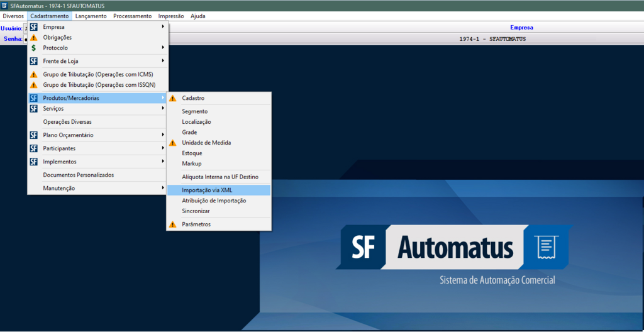Open the Processamento menu
This screenshot has width=644, height=332.
pyautogui.click(x=132, y=16)
